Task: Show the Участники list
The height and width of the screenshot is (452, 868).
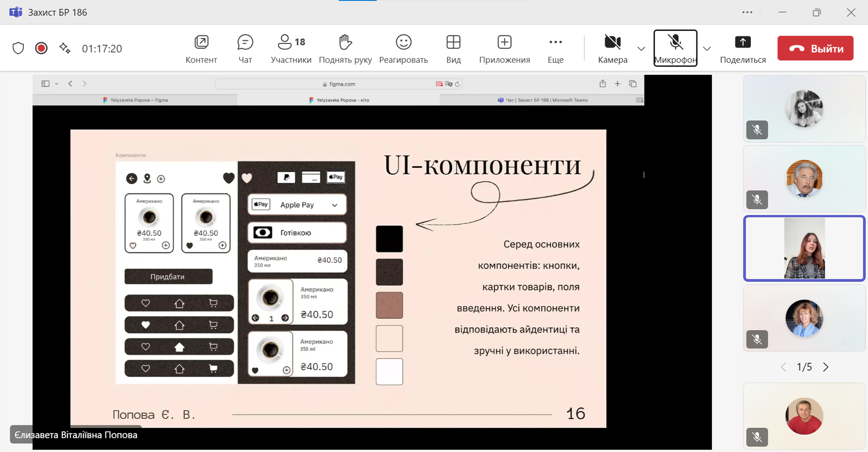Action: click(x=291, y=48)
